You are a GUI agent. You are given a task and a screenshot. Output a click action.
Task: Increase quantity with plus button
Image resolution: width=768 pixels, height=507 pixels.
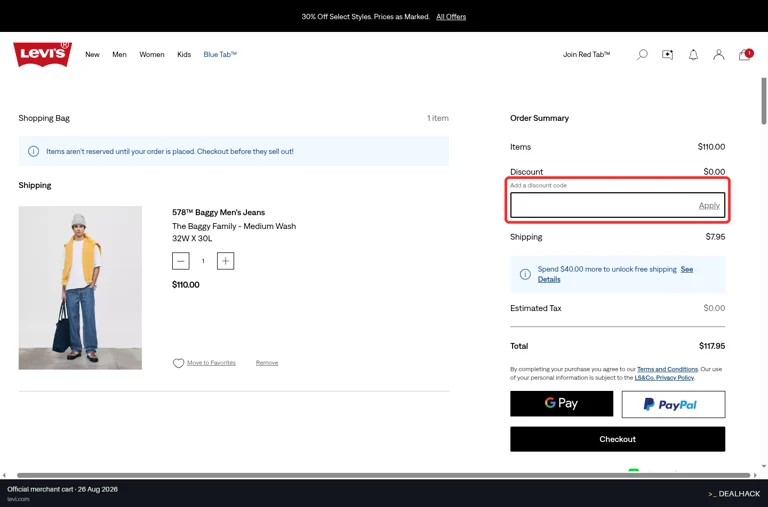[225, 261]
